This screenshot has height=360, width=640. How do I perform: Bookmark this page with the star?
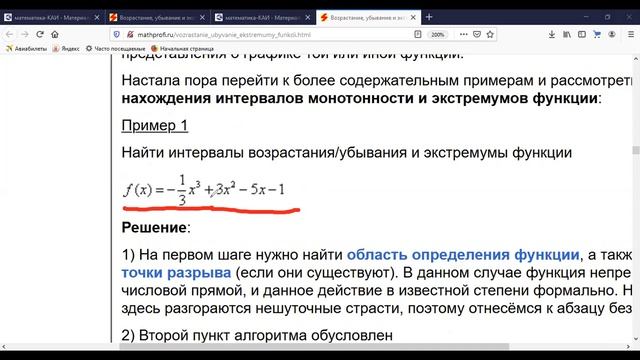point(490,35)
